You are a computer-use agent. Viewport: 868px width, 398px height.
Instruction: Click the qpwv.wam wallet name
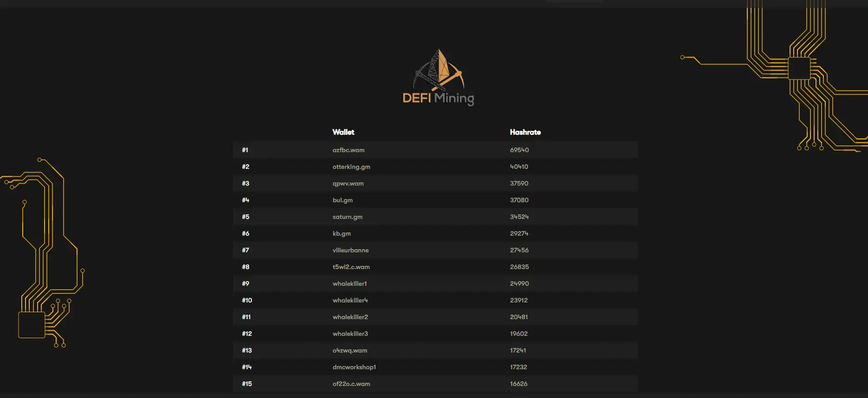(x=348, y=183)
